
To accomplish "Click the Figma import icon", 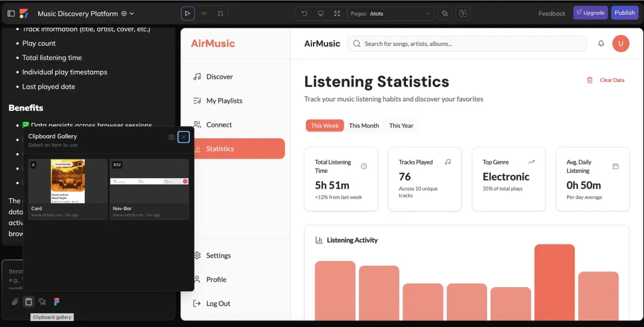I will [x=57, y=302].
